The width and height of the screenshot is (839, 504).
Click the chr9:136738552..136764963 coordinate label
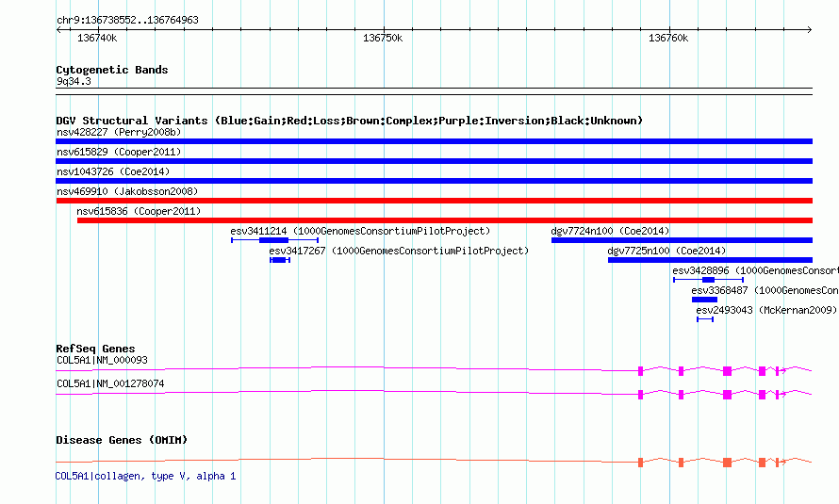[x=127, y=20]
